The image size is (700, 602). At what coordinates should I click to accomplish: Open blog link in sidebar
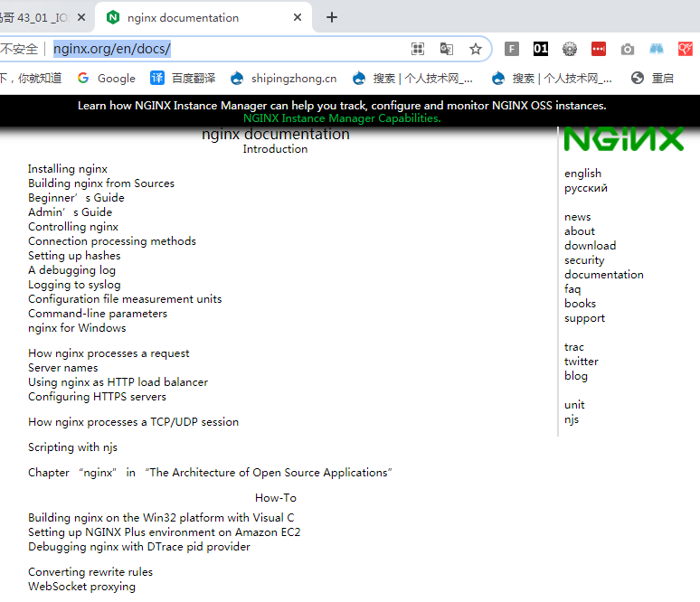(576, 376)
